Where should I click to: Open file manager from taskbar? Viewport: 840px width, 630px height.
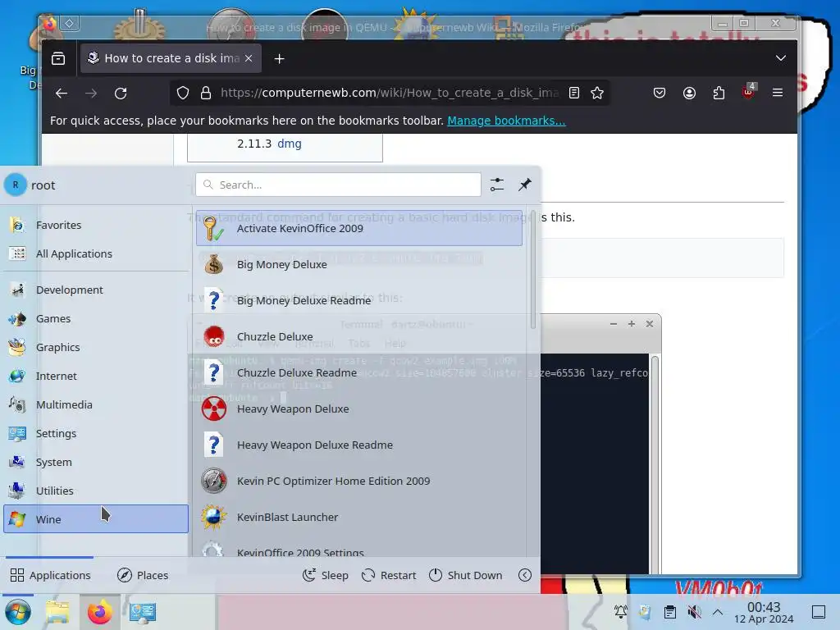(x=57, y=612)
